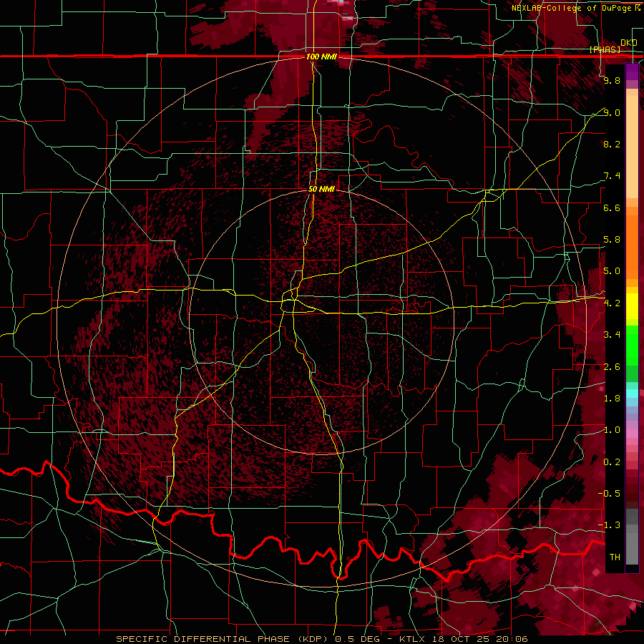Click the 'TH' label on color scale
The height and width of the screenshot is (644, 644).
[615, 557]
